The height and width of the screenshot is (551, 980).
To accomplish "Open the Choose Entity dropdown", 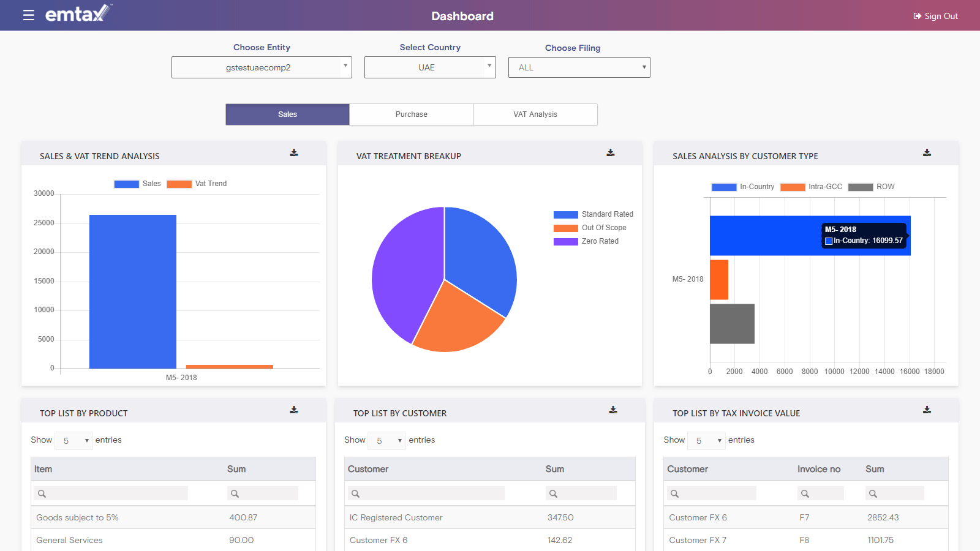I will 262,67.
